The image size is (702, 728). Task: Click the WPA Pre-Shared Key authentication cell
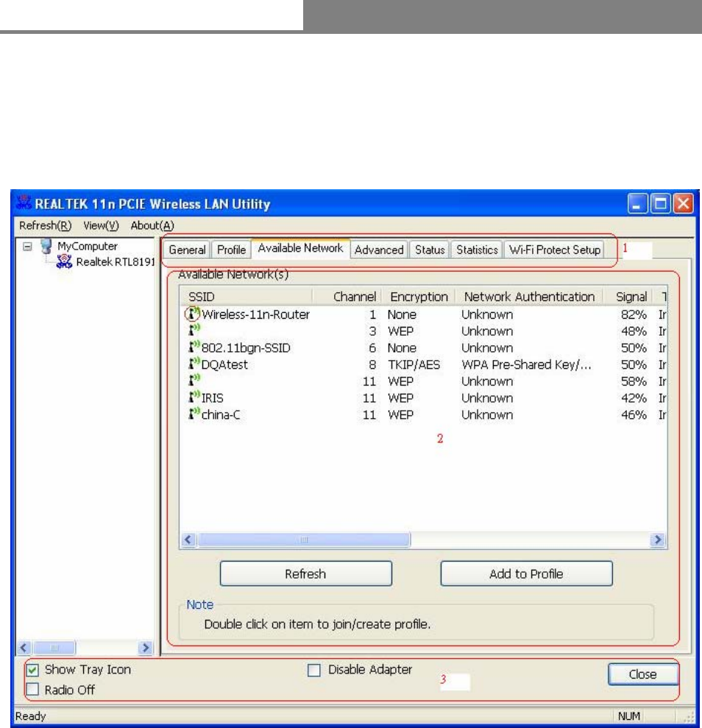click(x=527, y=365)
